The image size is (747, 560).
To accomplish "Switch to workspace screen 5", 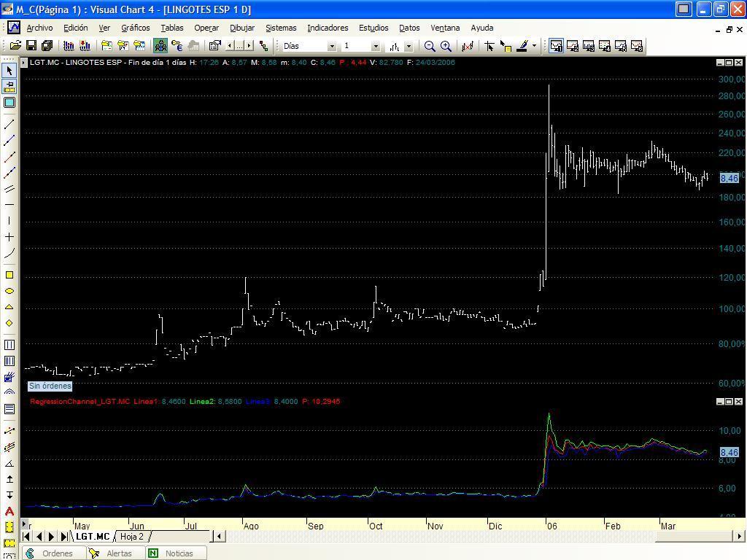I will [x=621, y=46].
